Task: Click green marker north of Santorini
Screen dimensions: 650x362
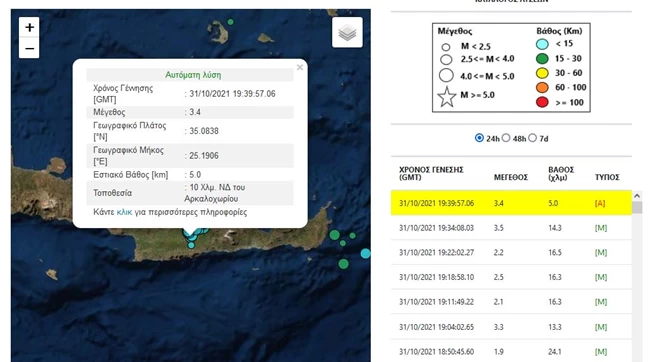Action: pyautogui.click(x=230, y=22)
